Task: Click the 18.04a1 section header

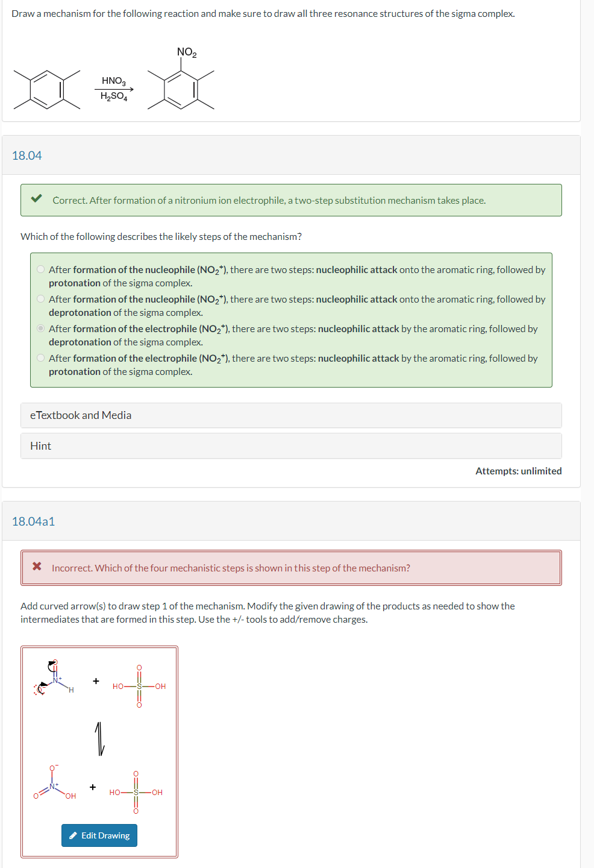Action: (33, 521)
